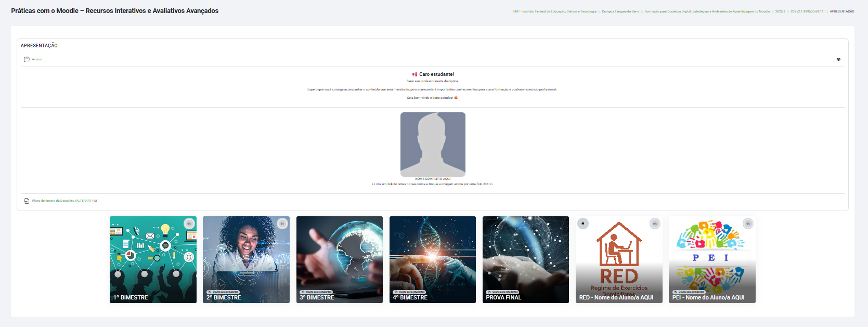
Task: Click the Avisos forum icon
Action: pyautogui.click(x=27, y=59)
